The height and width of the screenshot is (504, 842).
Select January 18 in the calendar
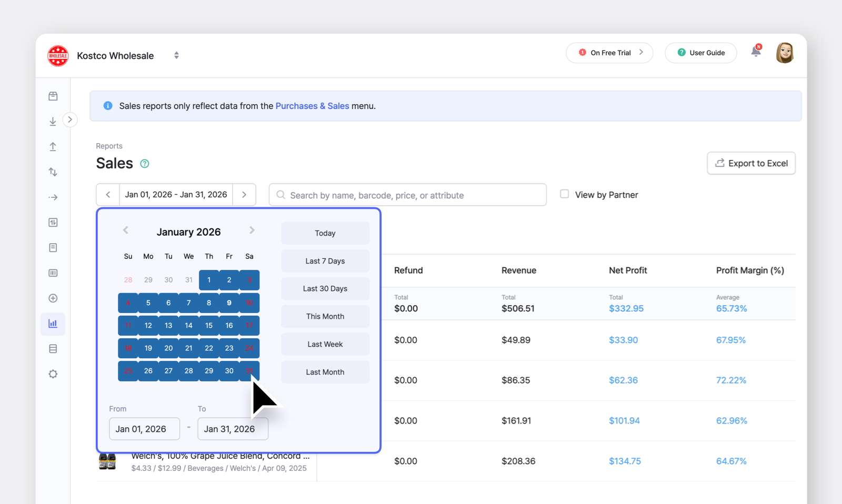(128, 348)
